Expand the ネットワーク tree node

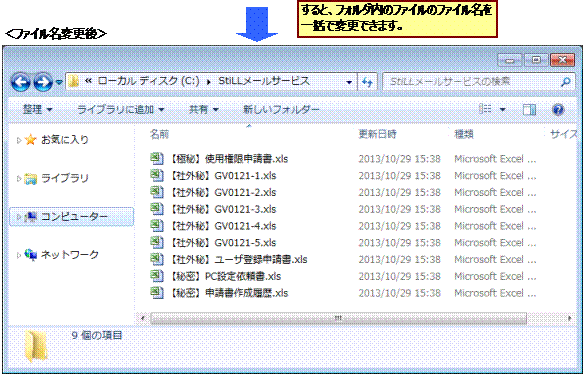point(18,255)
